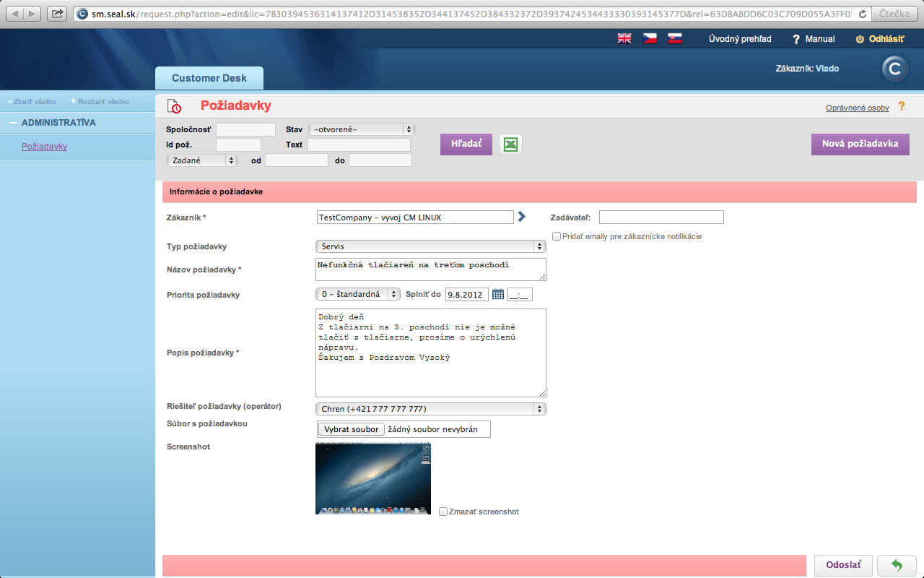The width and height of the screenshot is (924, 578).
Task: Open the orange help question mark icon
Action: tap(901, 107)
